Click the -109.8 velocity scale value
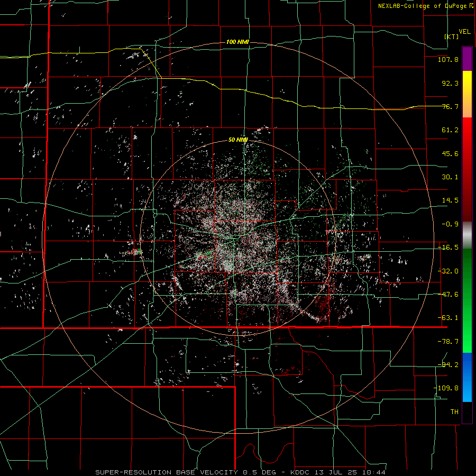 tap(446, 388)
